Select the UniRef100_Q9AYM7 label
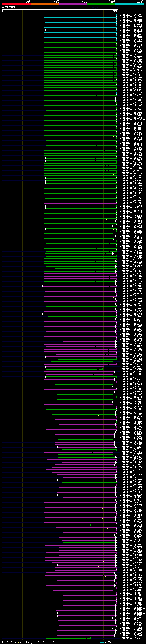 coord(131,326)
